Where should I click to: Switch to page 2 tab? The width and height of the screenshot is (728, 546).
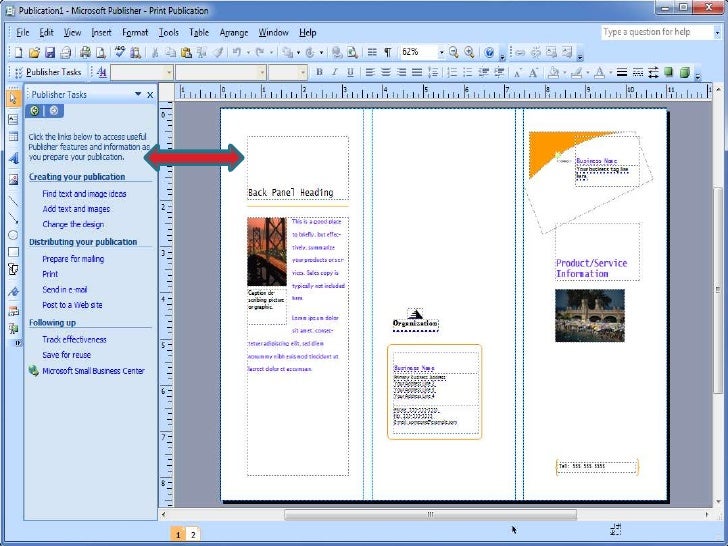pyautogui.click(x=193, y=535)
